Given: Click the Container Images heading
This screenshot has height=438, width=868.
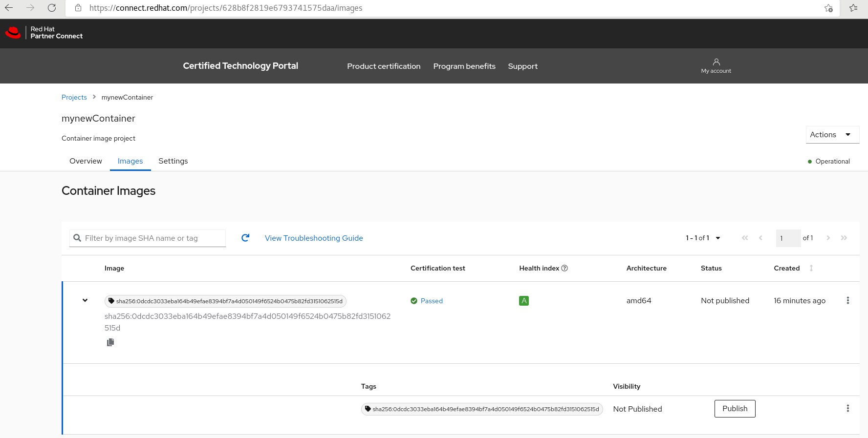Looking at the screenshot, I should tap(108, 191).
